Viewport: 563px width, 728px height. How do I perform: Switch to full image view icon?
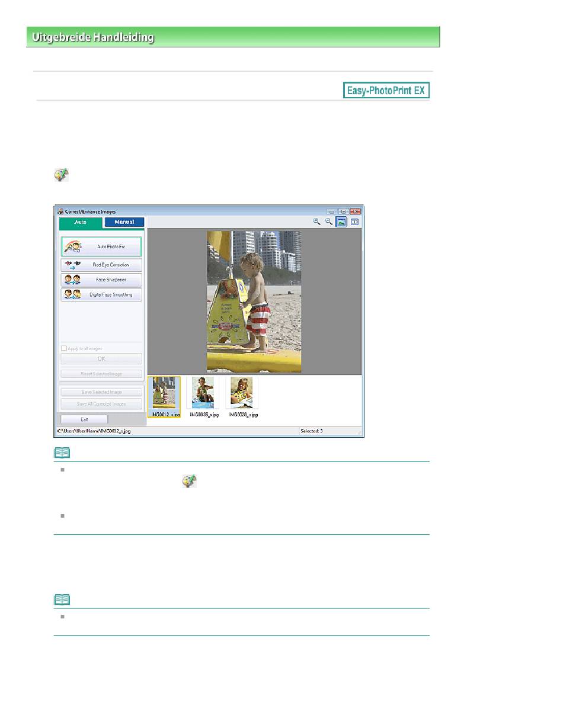(342, 222)
